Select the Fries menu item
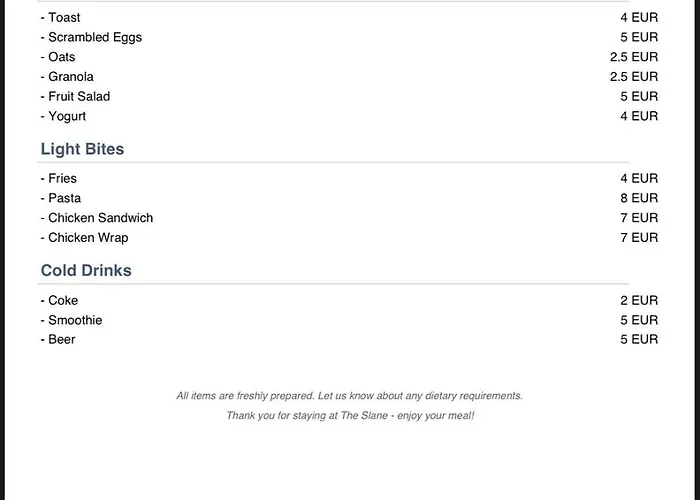The image size is (700, 500). point(62,179)
